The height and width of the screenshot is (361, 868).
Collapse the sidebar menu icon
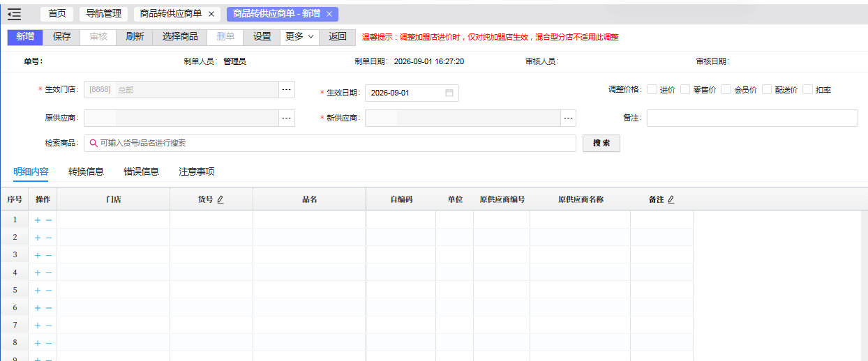coord(14,14)
